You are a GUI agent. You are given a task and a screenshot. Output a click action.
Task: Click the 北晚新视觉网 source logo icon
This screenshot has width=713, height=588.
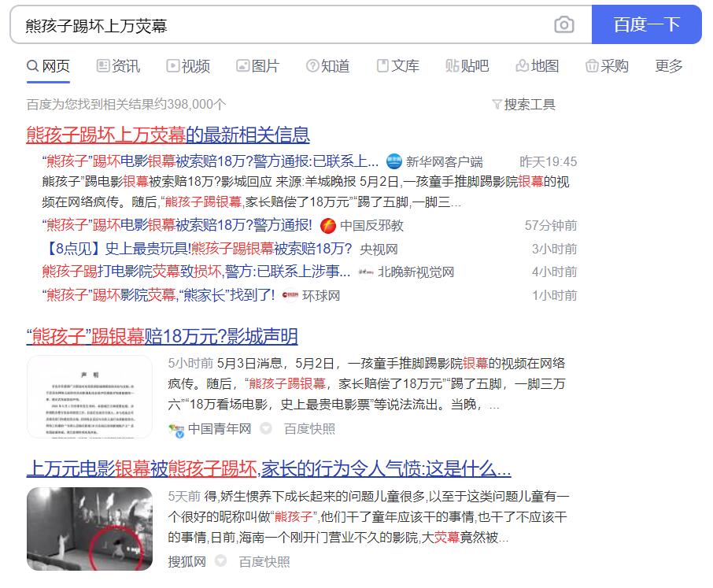(x=366, y=272)
